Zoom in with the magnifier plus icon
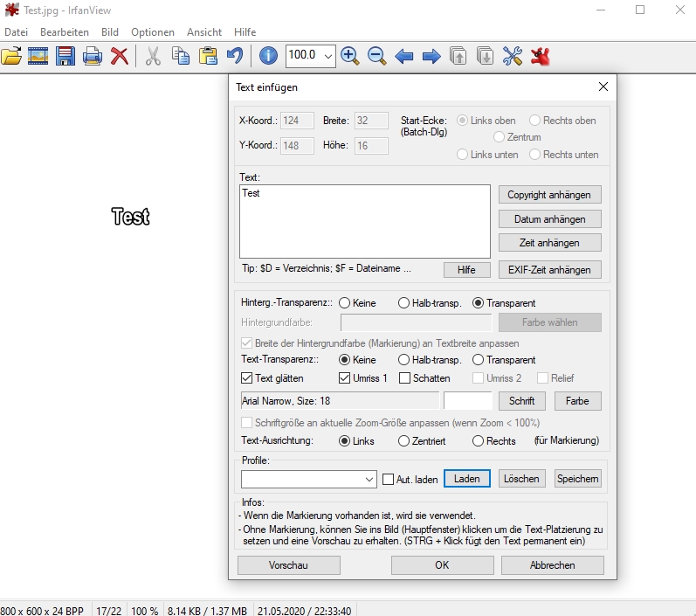696x616 pixels. 350,57
